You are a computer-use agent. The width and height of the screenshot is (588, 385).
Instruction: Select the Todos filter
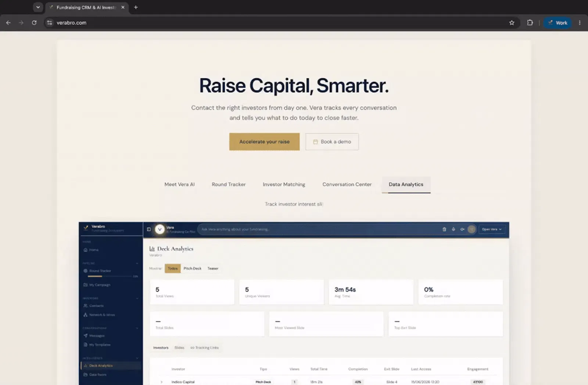[x=173, y=268]
